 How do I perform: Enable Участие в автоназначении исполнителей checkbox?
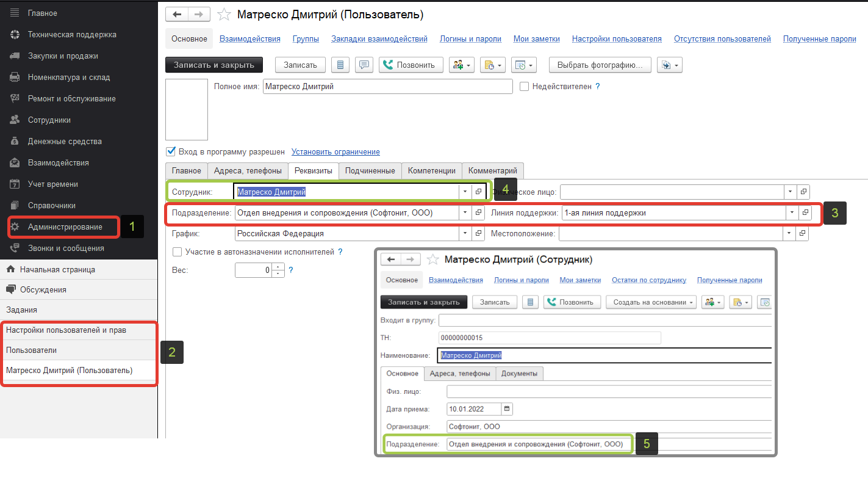click(x=178, y=252)
